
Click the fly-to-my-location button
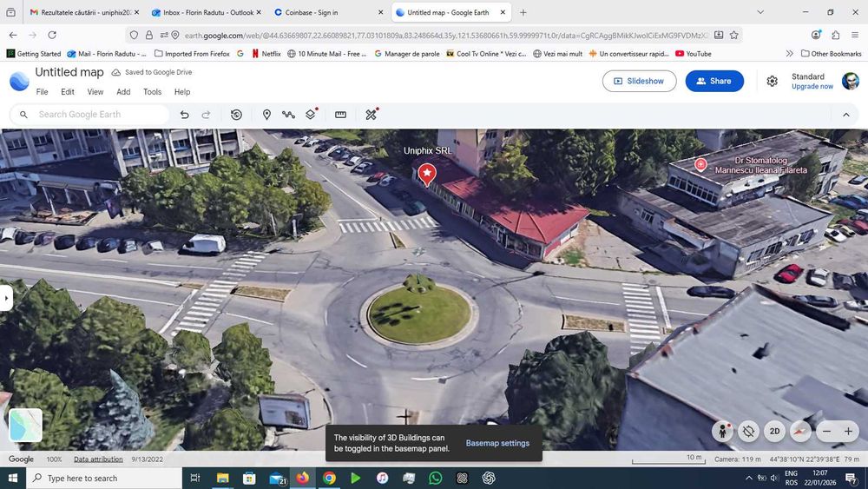pyautogui.click(x=748, y=432)
